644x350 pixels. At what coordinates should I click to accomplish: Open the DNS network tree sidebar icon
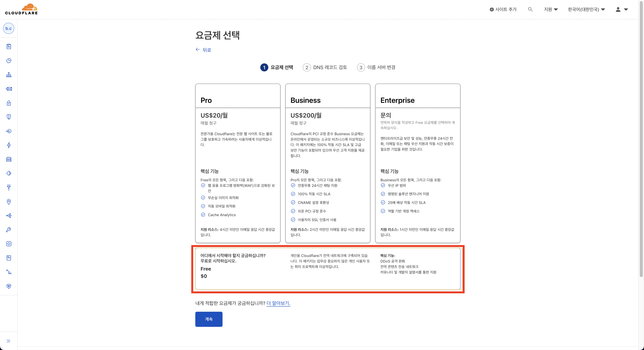9,75
